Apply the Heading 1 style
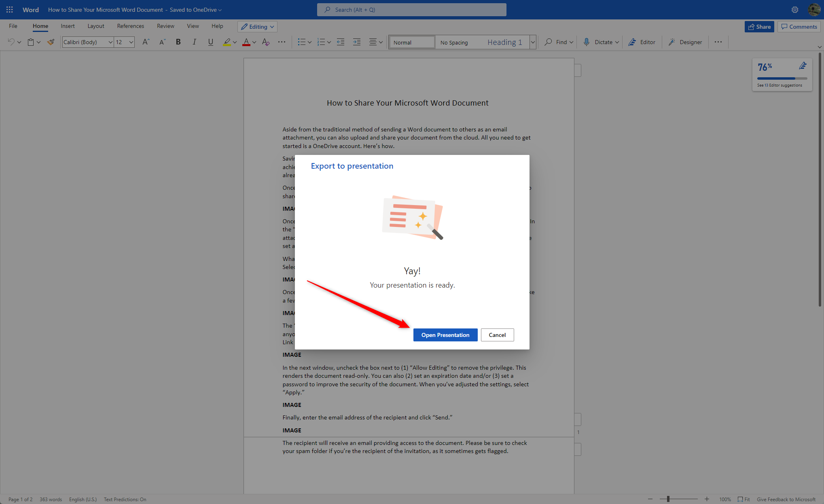 click(504, 42)
